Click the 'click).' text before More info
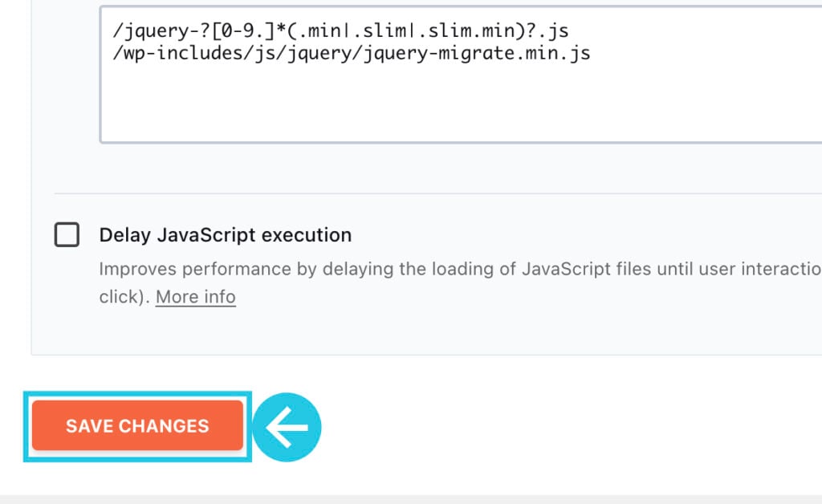 pyautogui.click(x=124, y=297)
